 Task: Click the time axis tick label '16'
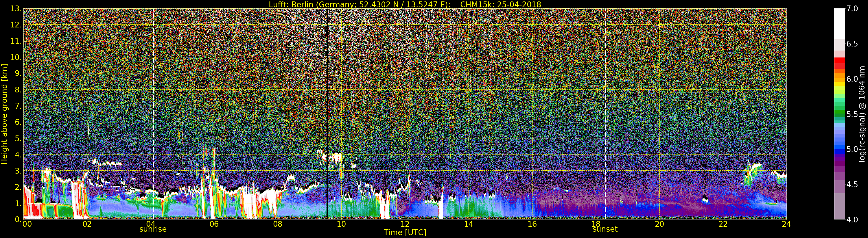coord(532,224)
